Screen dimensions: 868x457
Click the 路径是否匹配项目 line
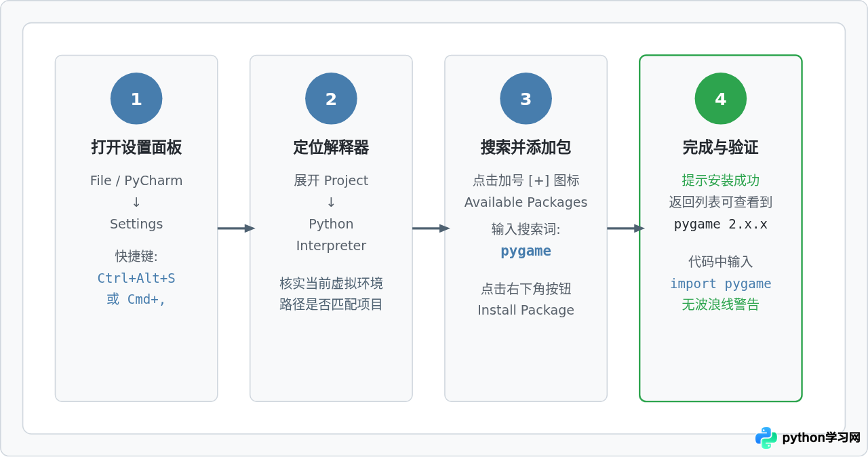pos(331,304)
